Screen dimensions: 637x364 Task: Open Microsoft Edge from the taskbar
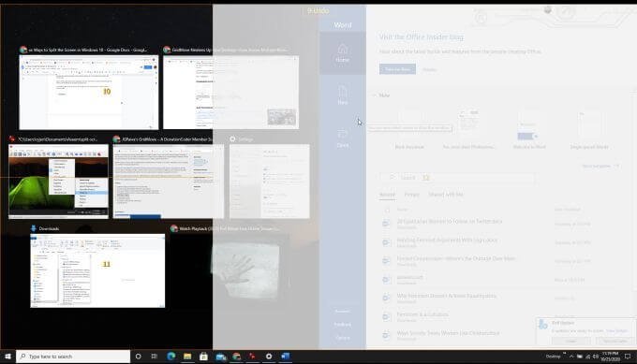pyautogui.click(x=171, y=357)
